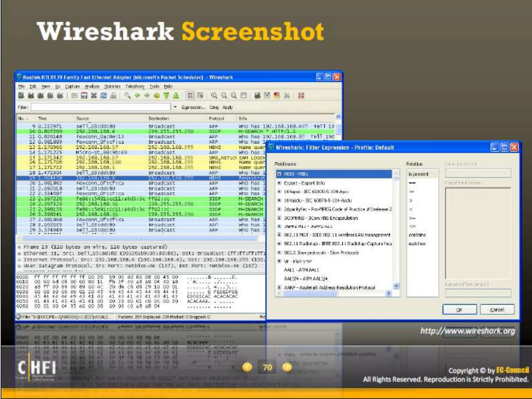
Task: Toggle Auto scroll in live capture
Action: click(x=200, y=96)
